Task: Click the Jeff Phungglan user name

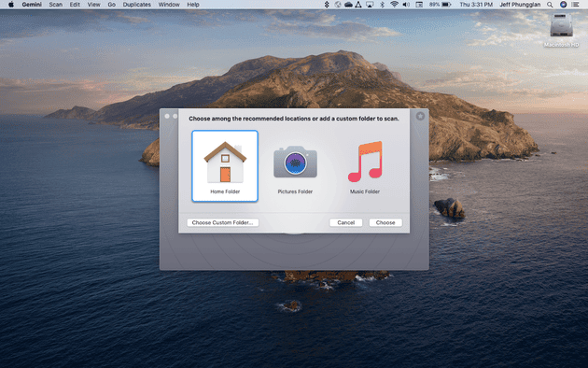Action: click(520, 5)
